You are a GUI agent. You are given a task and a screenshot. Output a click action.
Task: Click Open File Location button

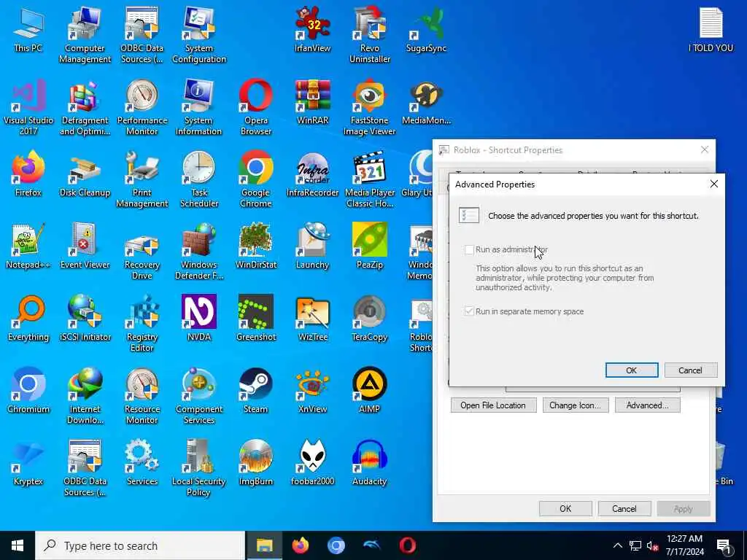click(493, 405)
